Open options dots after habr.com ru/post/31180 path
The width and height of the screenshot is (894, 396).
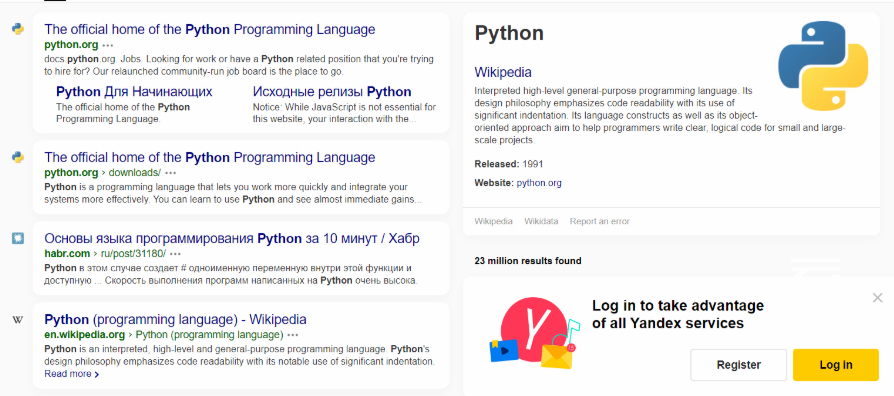(x=176, y=254)
